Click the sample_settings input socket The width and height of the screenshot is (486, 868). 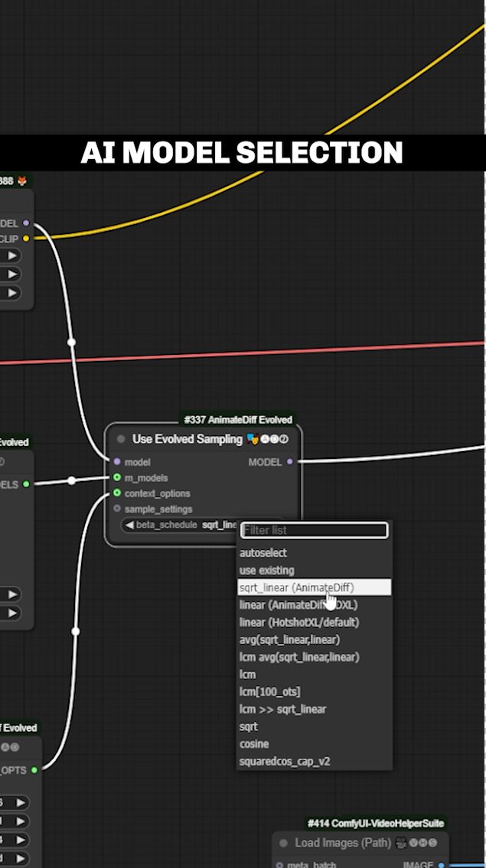click(x=117, y=509)
